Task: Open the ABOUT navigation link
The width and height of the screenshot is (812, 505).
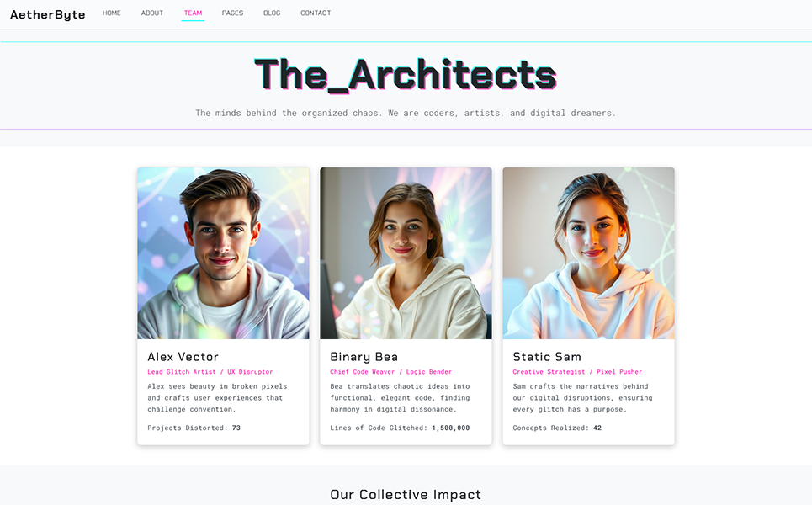Action: (152, 13)
